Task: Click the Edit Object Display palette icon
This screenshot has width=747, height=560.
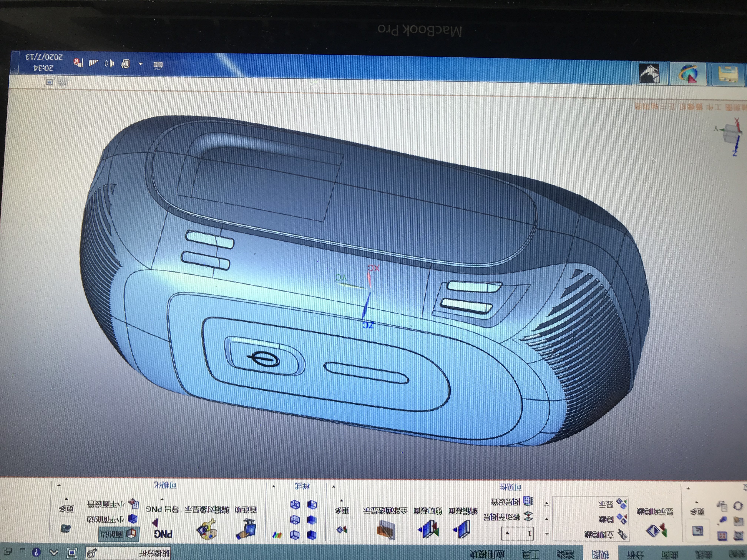Action: point(207,529)
